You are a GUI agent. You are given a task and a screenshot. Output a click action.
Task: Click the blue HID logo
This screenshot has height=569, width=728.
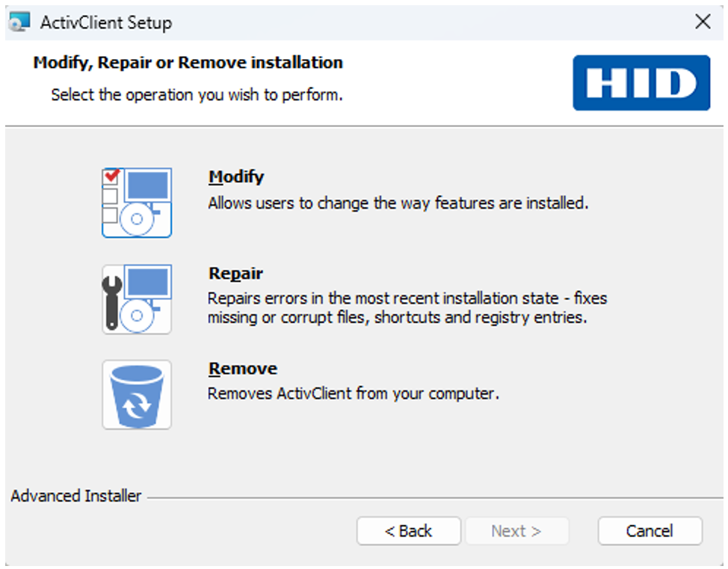641,83
